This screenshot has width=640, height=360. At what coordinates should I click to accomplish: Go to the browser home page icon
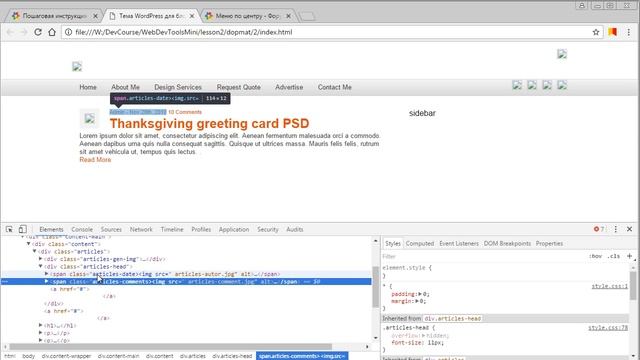click(x=52, y=32)
